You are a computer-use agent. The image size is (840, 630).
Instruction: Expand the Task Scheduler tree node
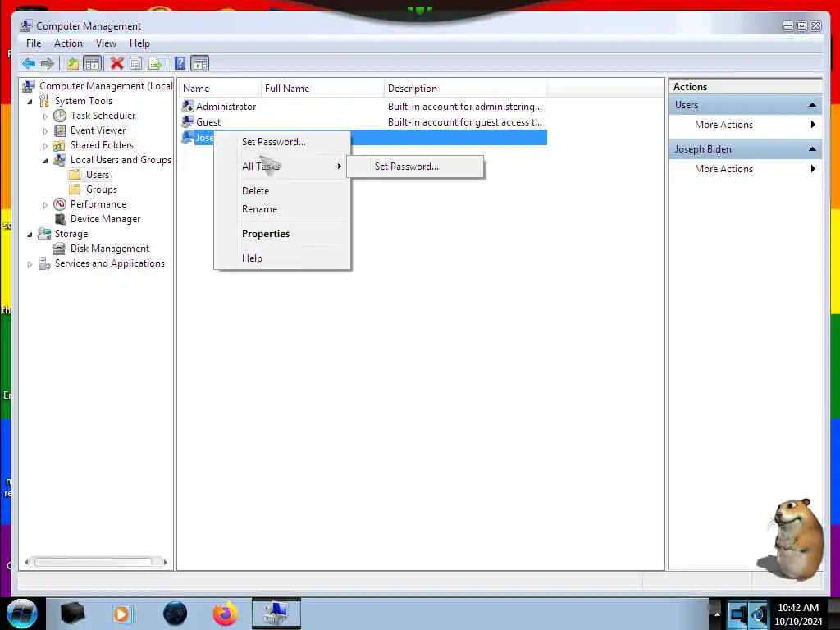click(x=46, y=116)
